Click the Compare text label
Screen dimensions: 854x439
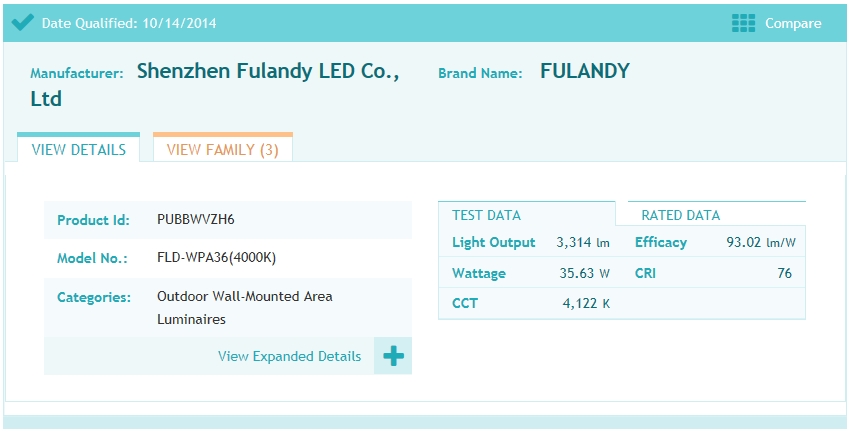click(793, 23)
